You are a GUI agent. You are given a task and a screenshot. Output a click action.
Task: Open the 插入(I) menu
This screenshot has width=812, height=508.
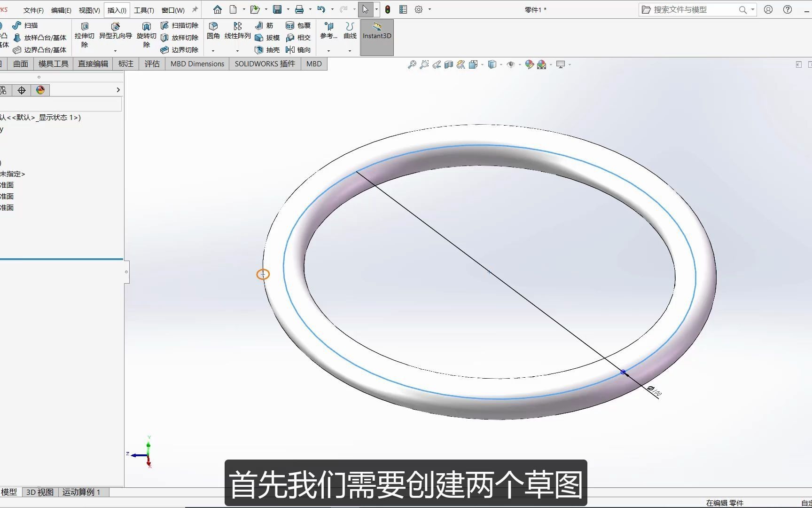tap(117, 9)
